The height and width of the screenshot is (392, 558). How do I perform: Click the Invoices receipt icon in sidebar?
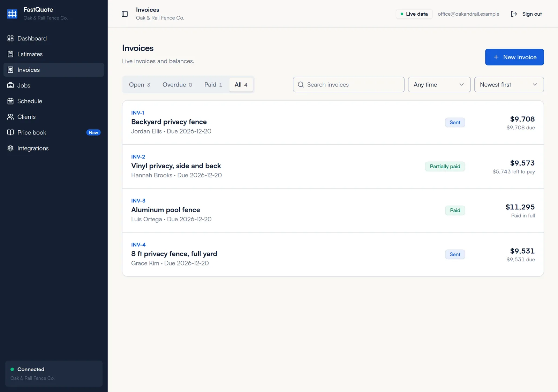click(10, 70)
